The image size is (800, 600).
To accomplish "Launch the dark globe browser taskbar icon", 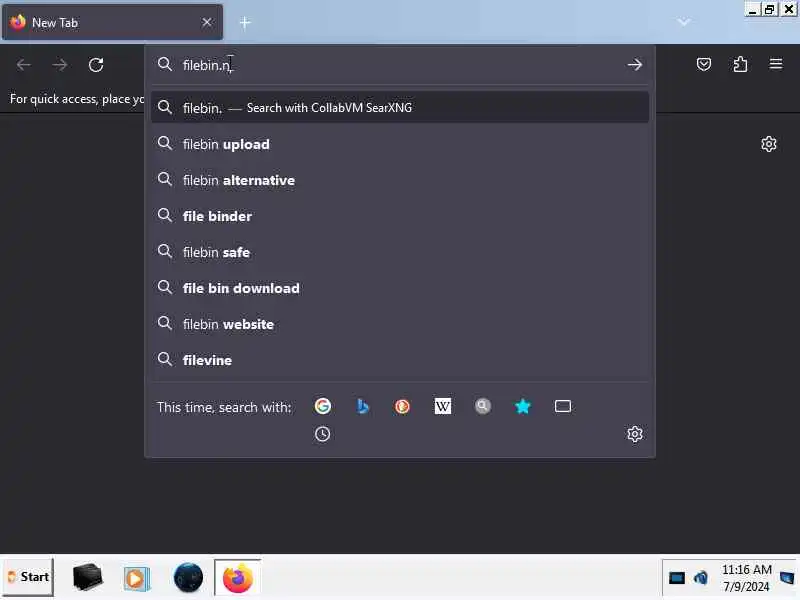I will 188,578.
